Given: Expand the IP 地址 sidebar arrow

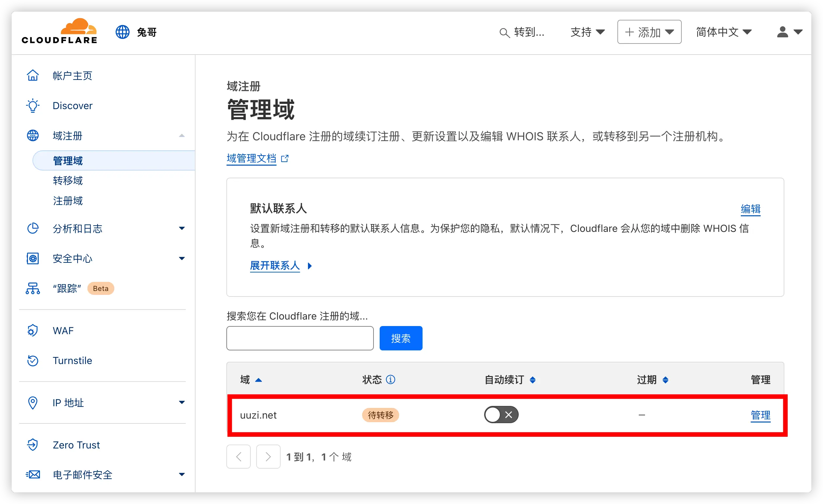Looking at the screenshot, I should click(182, 402).
